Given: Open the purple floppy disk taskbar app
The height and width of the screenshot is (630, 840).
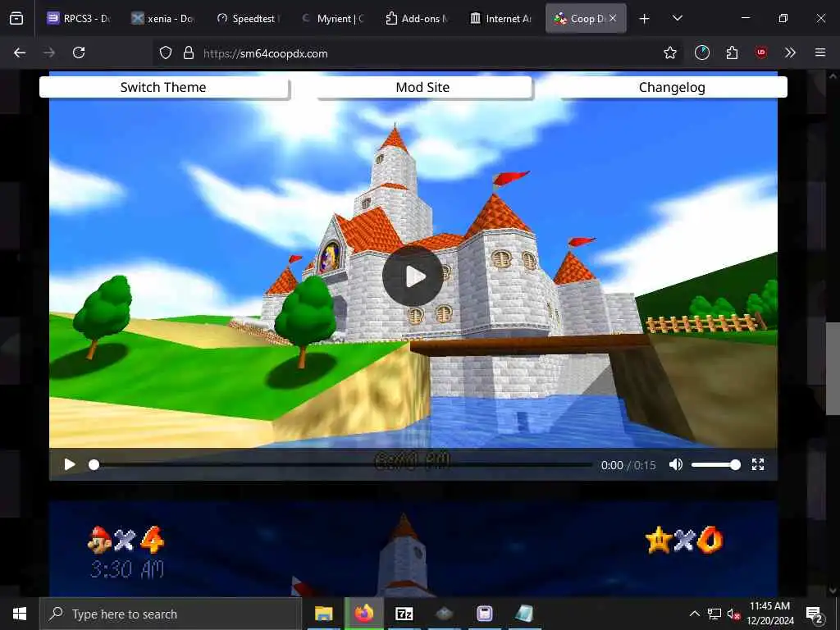Looking at the screenshot, I should coord(484,614).
